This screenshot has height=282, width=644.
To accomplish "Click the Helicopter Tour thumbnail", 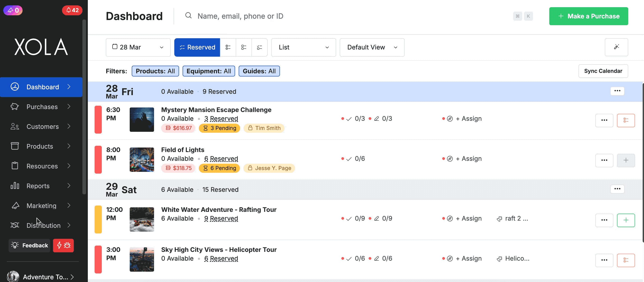I will coord(142,260).
